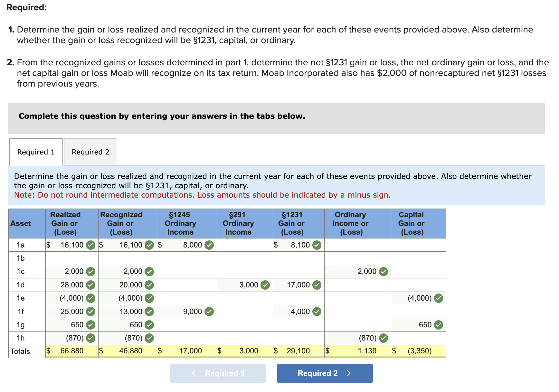Click the right chevron on Required 2 button
This screenshot has height=392, width=559.
pyautogui.click(x=349, y=373)
